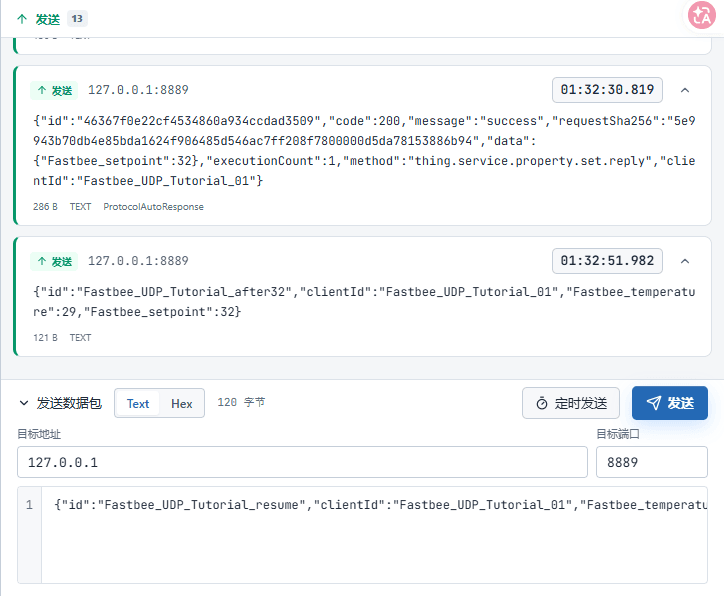Click the 121 B size label
This screenshot has width=724, height=596.
pyautogui.click(x=45, y=337)
